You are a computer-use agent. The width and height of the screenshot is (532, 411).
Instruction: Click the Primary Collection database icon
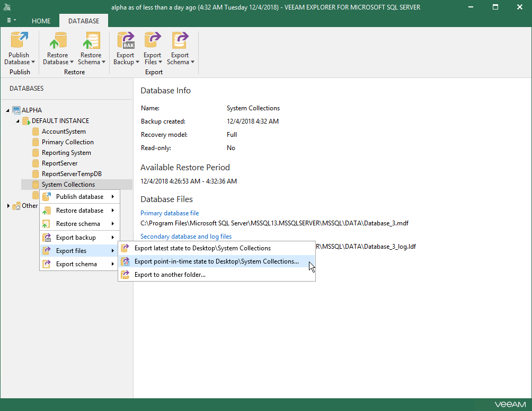[x=36, y=142]
